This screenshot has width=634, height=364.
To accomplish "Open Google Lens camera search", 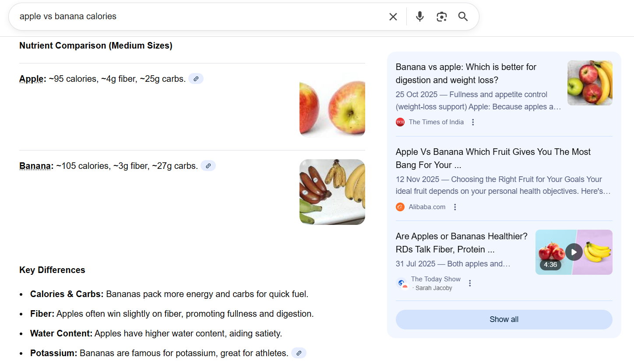I will (x=441, y=16).
